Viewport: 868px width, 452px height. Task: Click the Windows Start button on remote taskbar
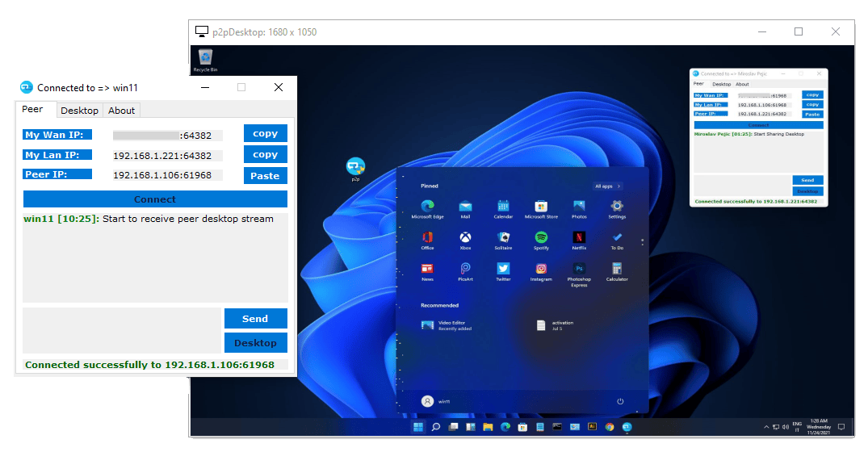click(418, 427)
